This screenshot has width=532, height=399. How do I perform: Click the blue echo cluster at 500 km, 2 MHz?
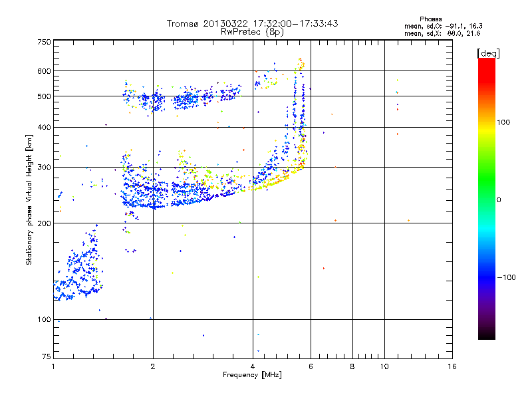[152, 100]
